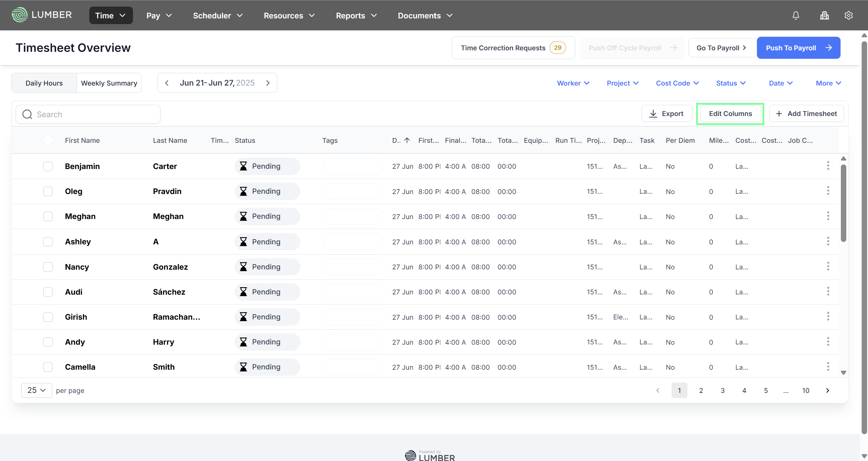Go to next week arrow
Screen dimensions: 868x461
pos(268,83)
